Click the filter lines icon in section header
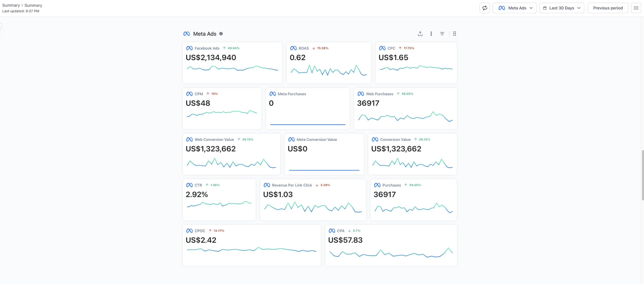This screenshot has height=284, width=644. [442, 34]
